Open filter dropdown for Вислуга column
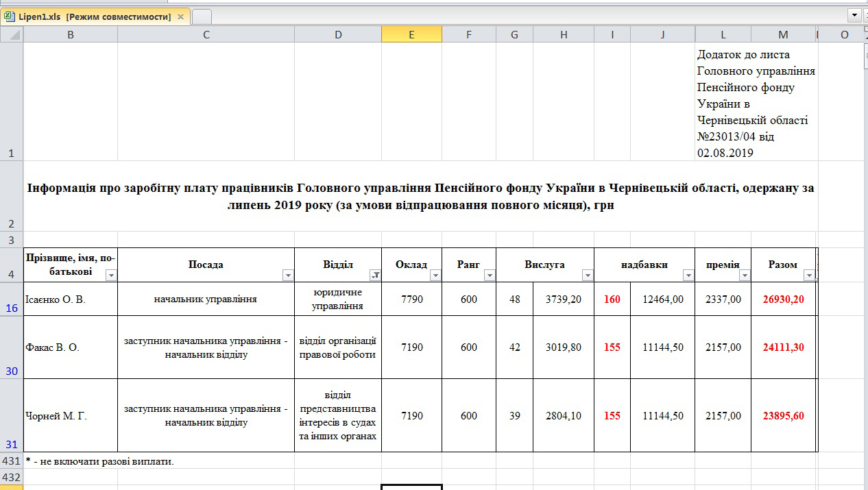 point(587,275)
